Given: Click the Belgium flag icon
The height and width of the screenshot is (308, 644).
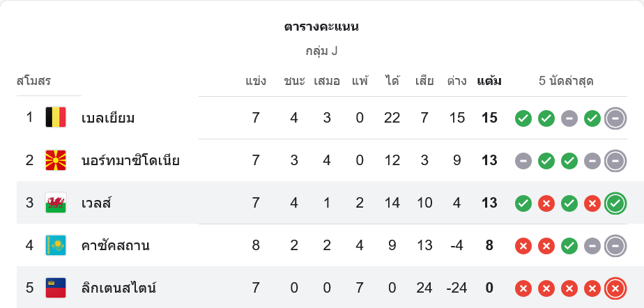Looking at the screenshot, I should pos(55,118).
